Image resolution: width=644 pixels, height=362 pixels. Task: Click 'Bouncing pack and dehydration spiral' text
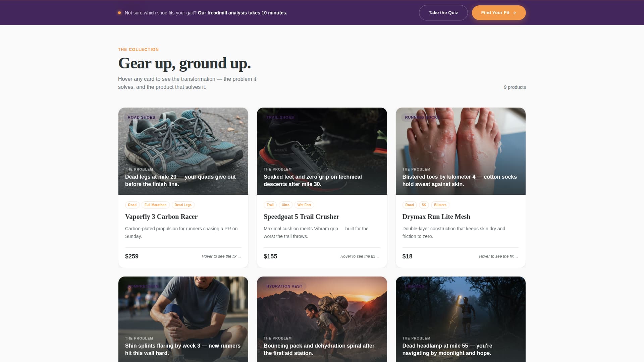point(319,349)
